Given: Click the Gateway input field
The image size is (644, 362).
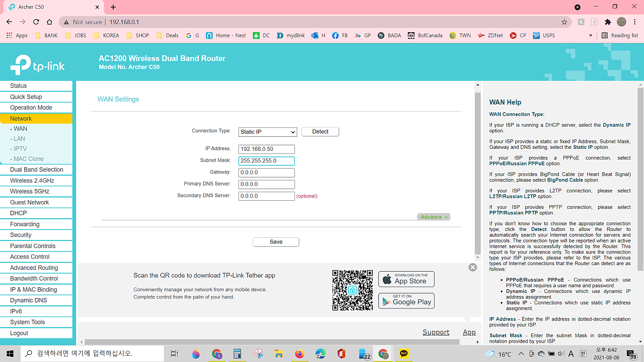Looking at the screenshot, I should tap(266, 173).
